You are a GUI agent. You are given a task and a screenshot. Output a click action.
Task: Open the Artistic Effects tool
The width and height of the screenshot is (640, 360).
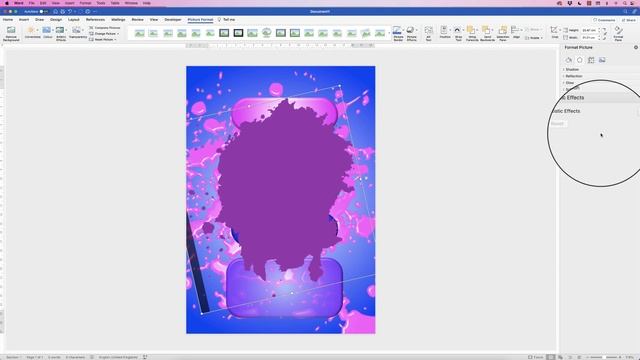click(x=61, y=33)
